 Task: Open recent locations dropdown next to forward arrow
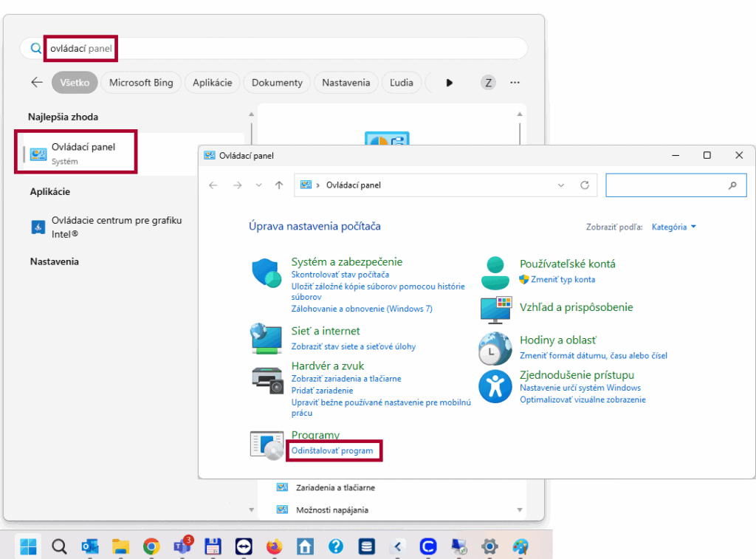(258, 185)
